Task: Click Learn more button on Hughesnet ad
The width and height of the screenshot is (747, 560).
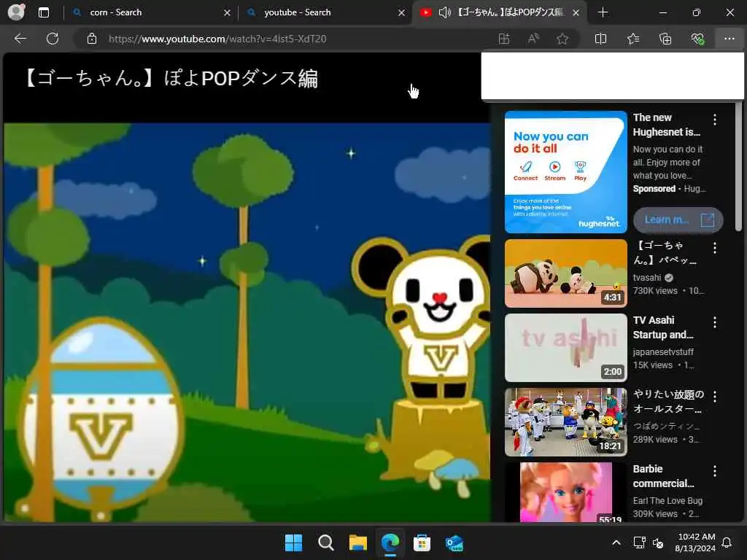Action: pos(678,219)
